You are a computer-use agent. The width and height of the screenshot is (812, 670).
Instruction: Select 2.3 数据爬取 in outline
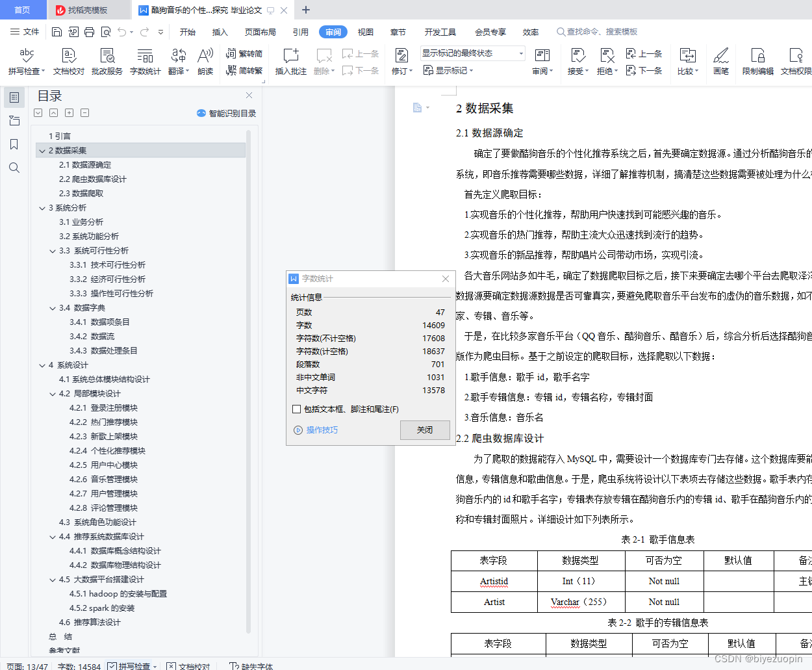click(81, 194)
